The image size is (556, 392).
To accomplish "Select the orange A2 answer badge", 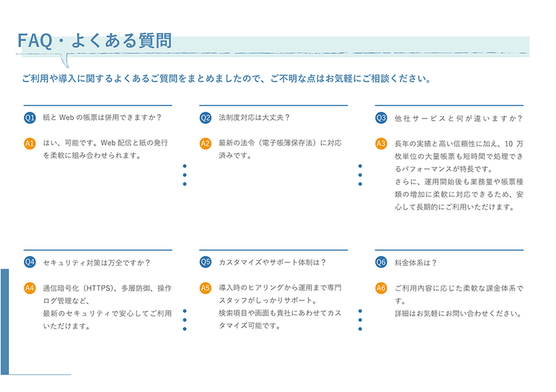I will 204,142.
